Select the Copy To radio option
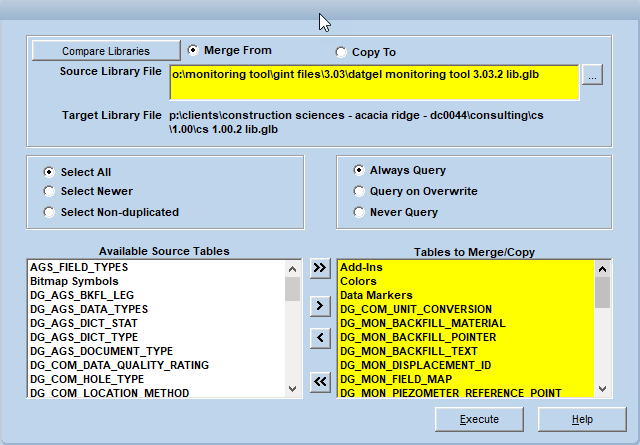 tap(342, 52)
